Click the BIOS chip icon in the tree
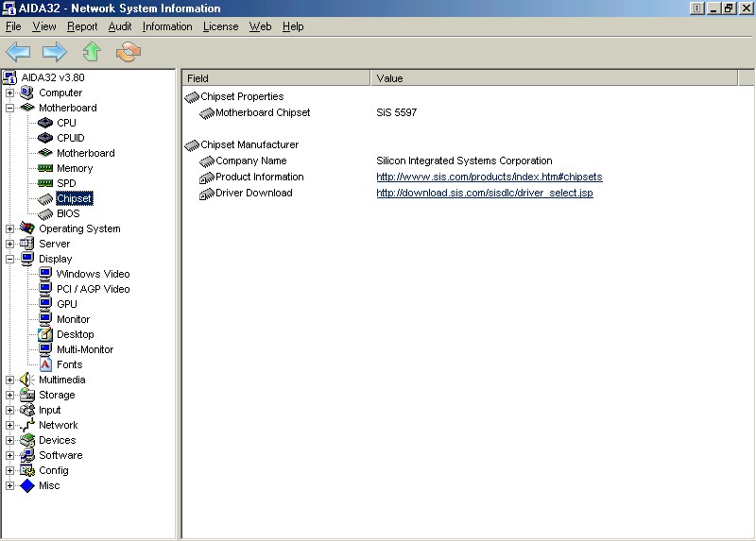Screen dimensions: 756x541 [x=44, y=213]
